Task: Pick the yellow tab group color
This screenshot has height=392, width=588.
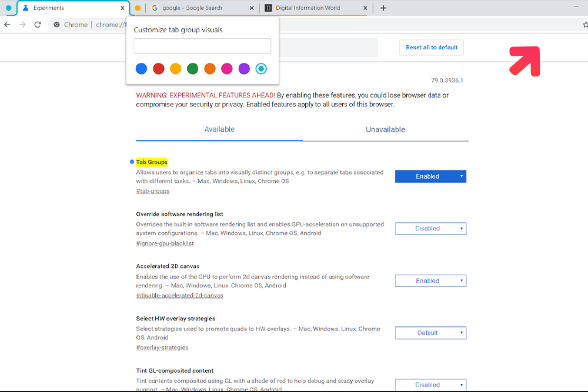Action: tap(175, 69)
